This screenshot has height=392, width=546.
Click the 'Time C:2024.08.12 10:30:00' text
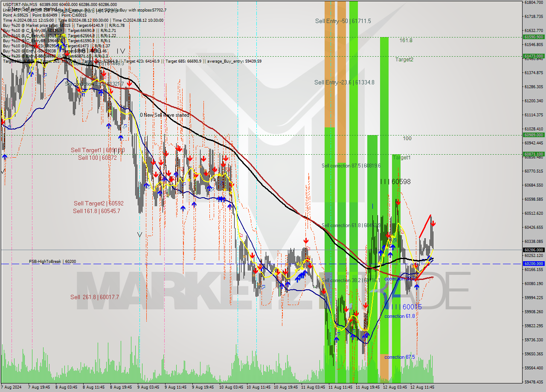(x=139, y=20)
